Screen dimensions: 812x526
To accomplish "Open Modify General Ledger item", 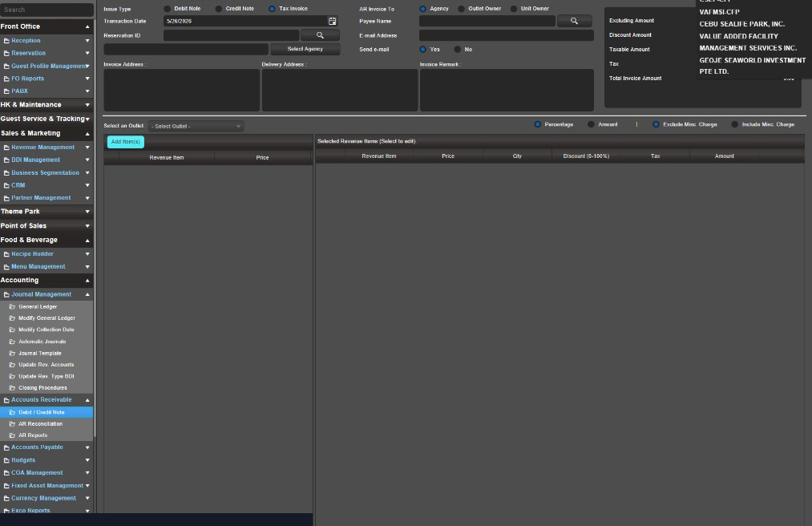I will (x=46, y=318).
